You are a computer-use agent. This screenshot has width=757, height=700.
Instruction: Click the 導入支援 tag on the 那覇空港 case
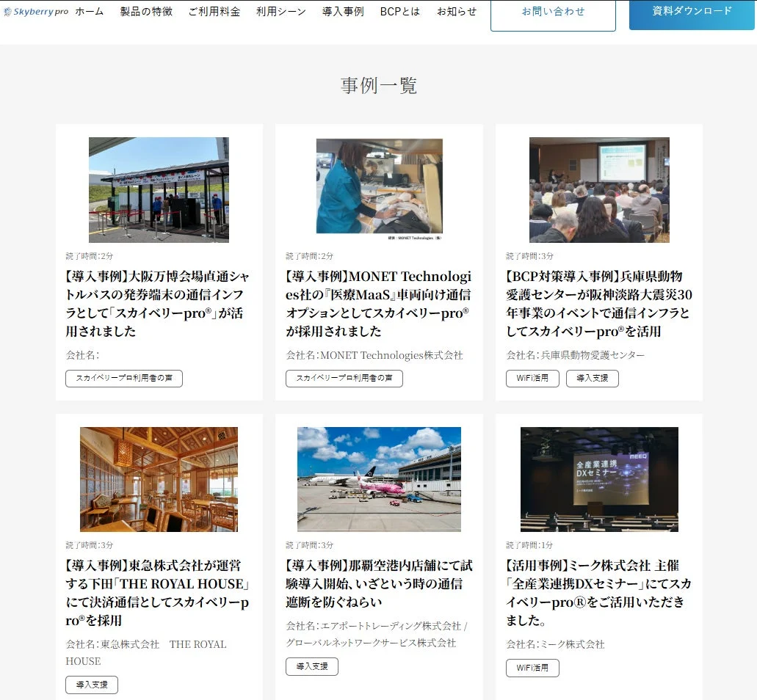click(311, 666)
